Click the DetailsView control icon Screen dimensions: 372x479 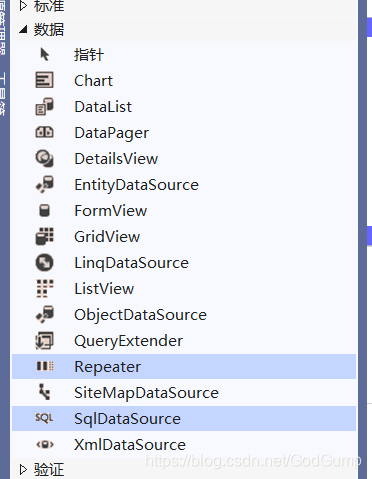[x=44, y=158]
